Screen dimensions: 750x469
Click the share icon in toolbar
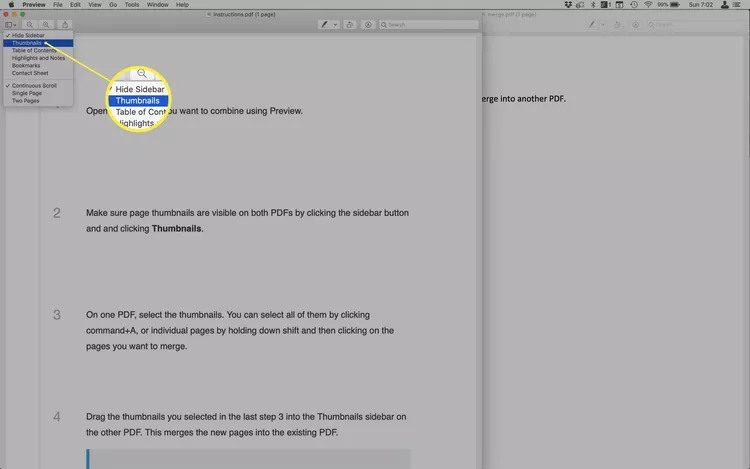66,24
